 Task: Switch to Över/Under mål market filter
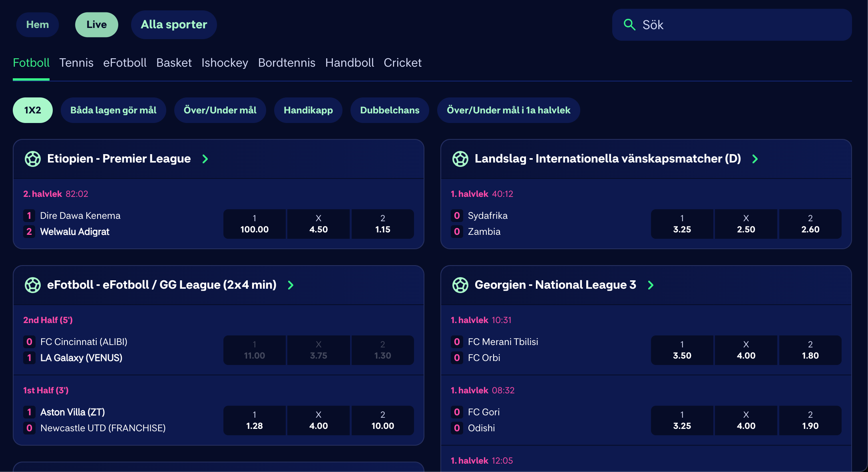220,110
